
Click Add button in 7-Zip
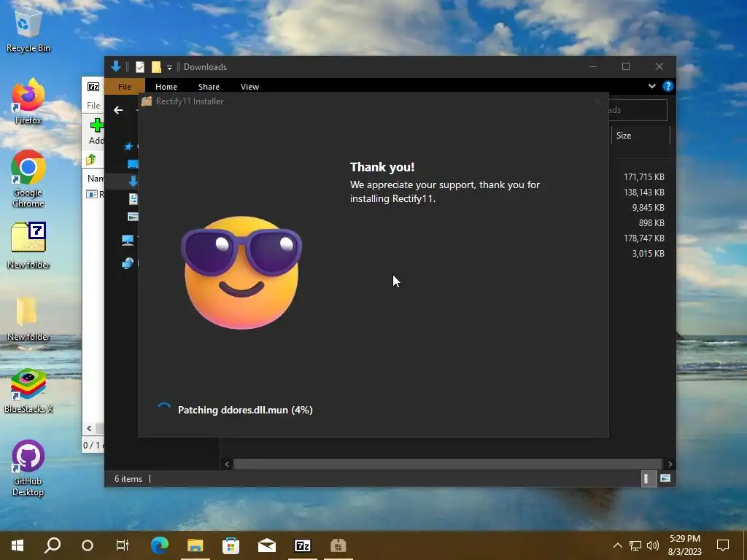(x=96, y=131)
